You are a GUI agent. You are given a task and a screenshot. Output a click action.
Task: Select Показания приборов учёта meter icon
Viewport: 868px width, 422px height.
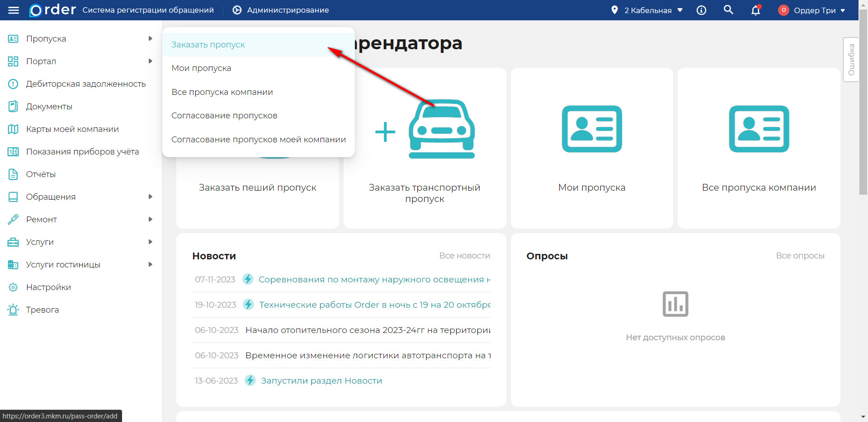[x=13, y=151]
